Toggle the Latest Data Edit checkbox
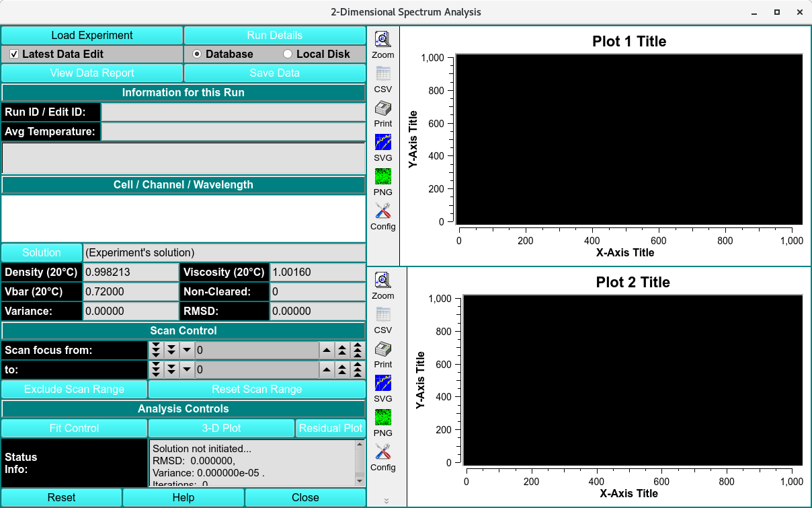 coord(14,54)
